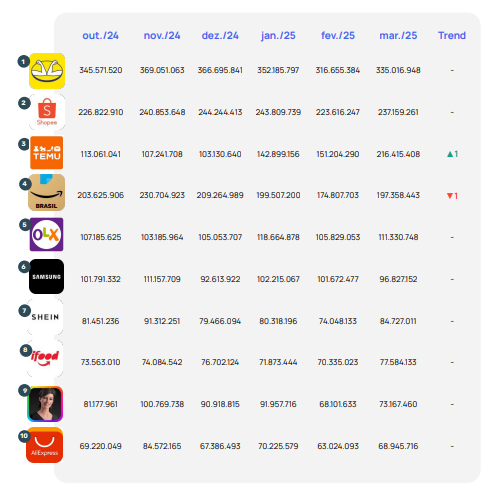Select the AliExpress red bag icon
The height and width of the screenshot is (495, 489).
click(x=45, y=445)
